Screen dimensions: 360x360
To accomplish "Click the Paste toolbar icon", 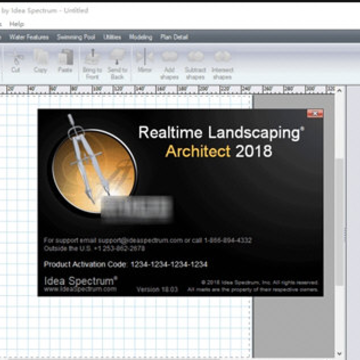I will point(65,61).
